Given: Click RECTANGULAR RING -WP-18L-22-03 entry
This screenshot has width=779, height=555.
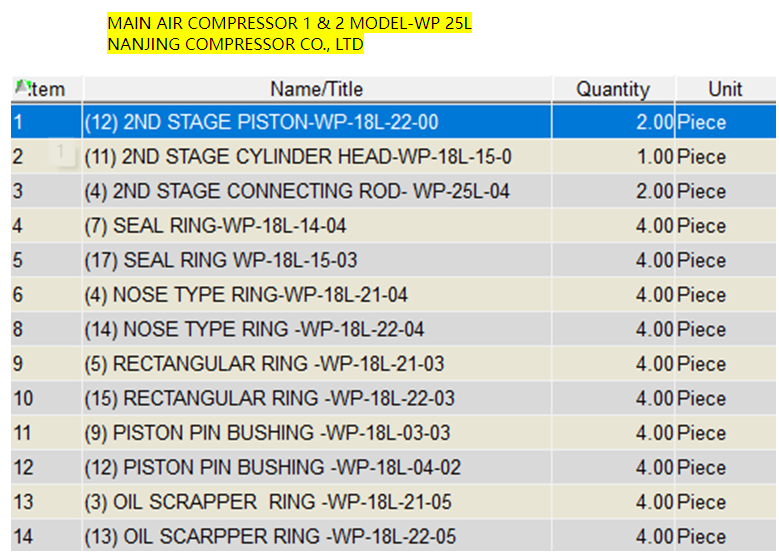Looking at the screenshot, I should click(x=269, y=398).
